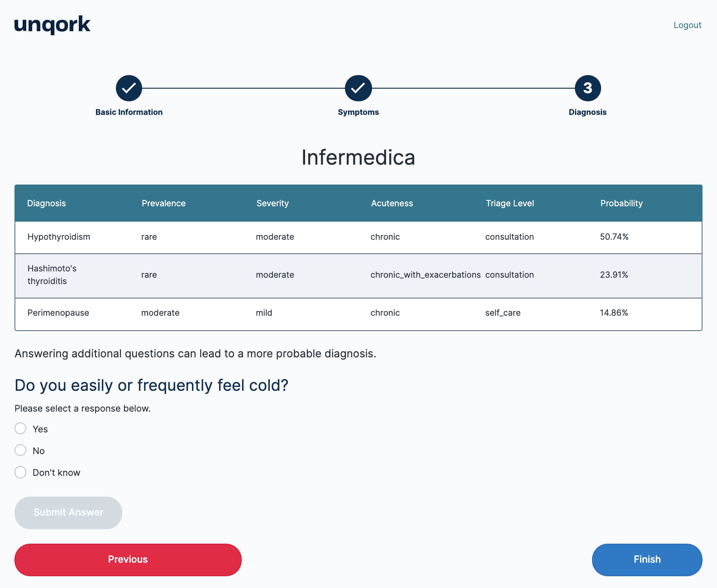
Task: Select the Hypothyroidism diagnosis cell
Action: (59, 237)
